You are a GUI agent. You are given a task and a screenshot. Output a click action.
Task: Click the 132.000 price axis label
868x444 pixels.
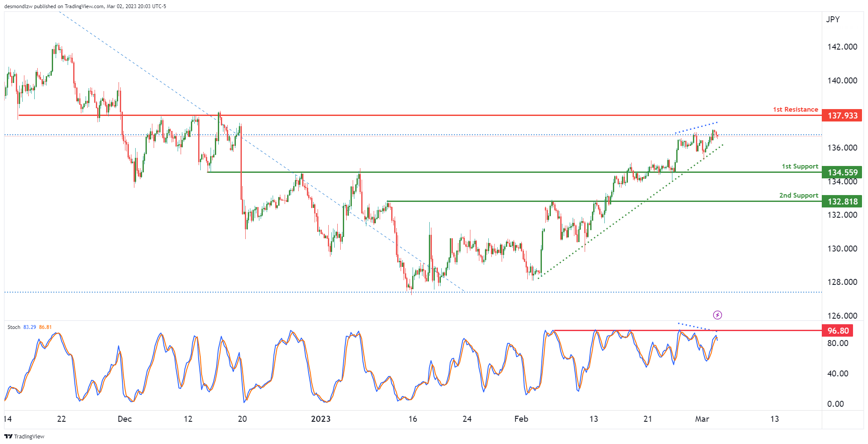coord(842,215)
